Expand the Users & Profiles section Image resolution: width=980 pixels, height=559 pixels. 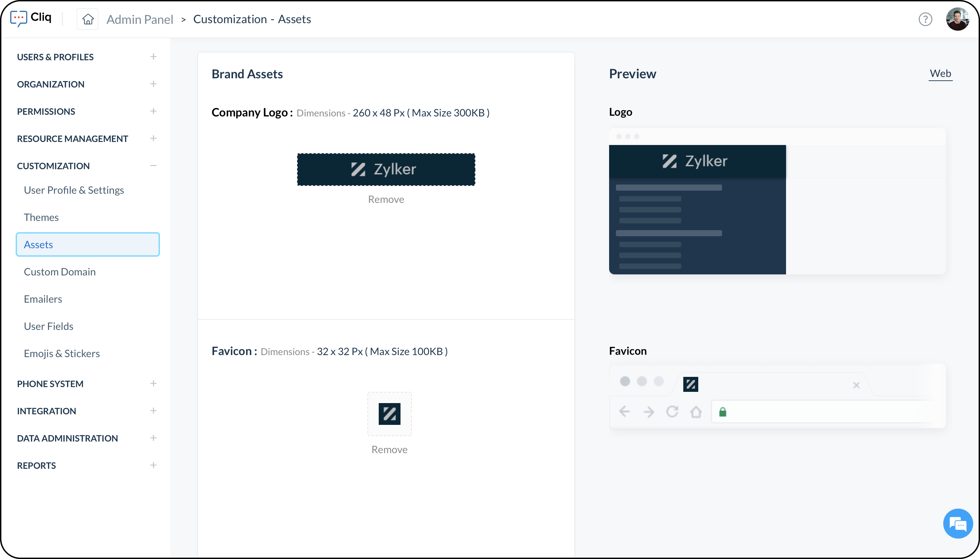[x=153, y=57]
